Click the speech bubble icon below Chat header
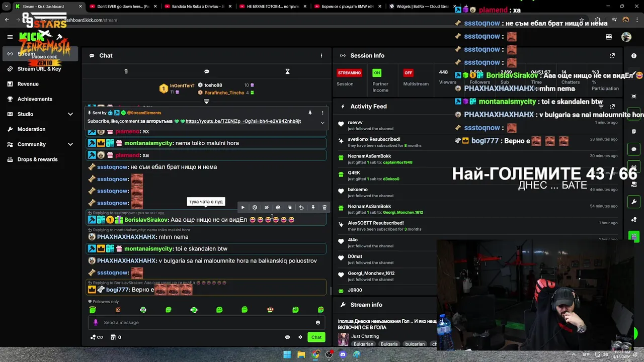The image size is (644, 362). point(206,71)
